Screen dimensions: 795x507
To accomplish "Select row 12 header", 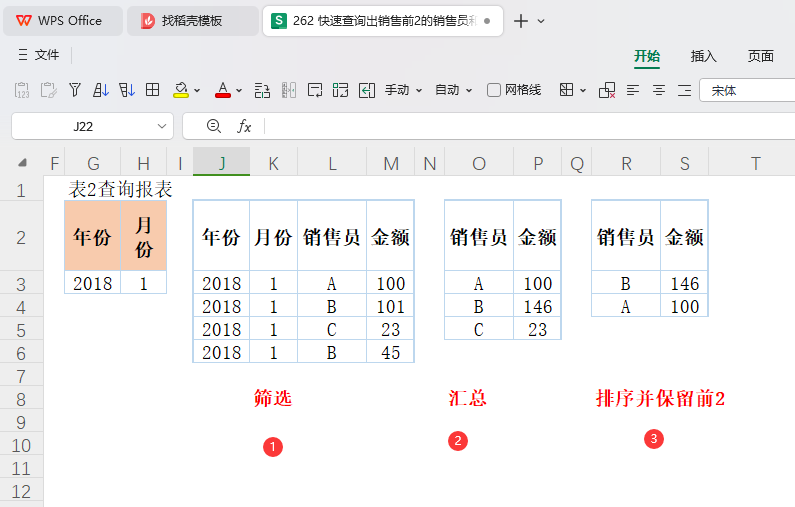I will click(21, 491).
